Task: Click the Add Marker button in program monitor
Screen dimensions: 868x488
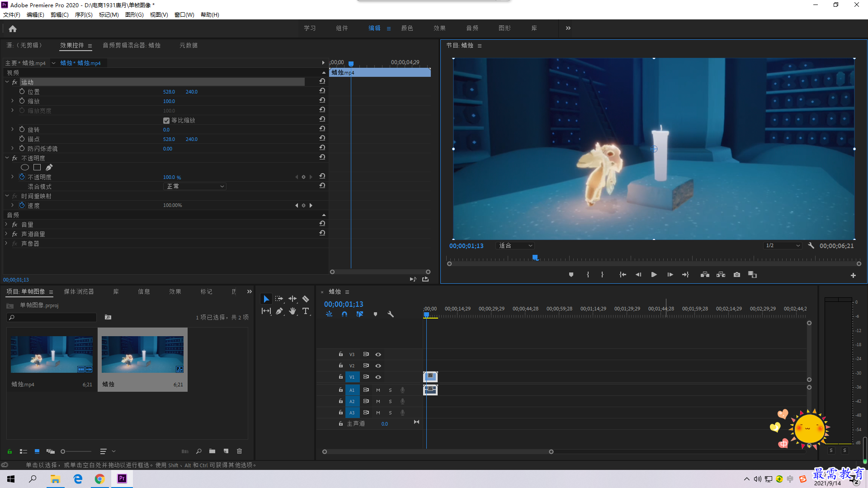Action: (x=571, y=275)
